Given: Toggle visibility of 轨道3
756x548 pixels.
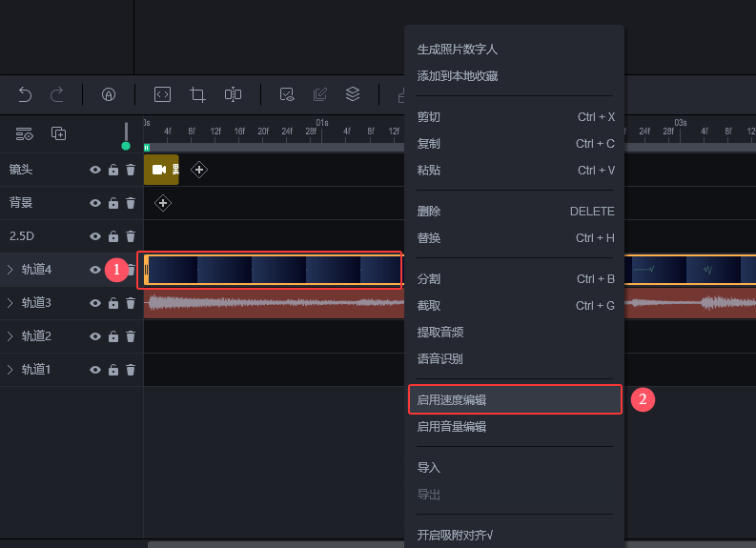Looking at the screenshot, I should pyautogui.click(x=95, y=303).
